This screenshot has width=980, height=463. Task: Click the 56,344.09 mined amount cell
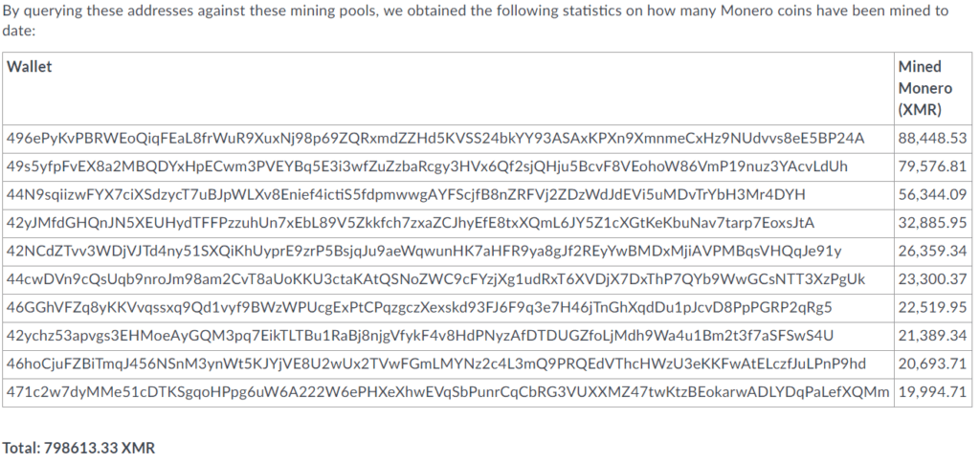pyautogui.click(x=932, y=195)
